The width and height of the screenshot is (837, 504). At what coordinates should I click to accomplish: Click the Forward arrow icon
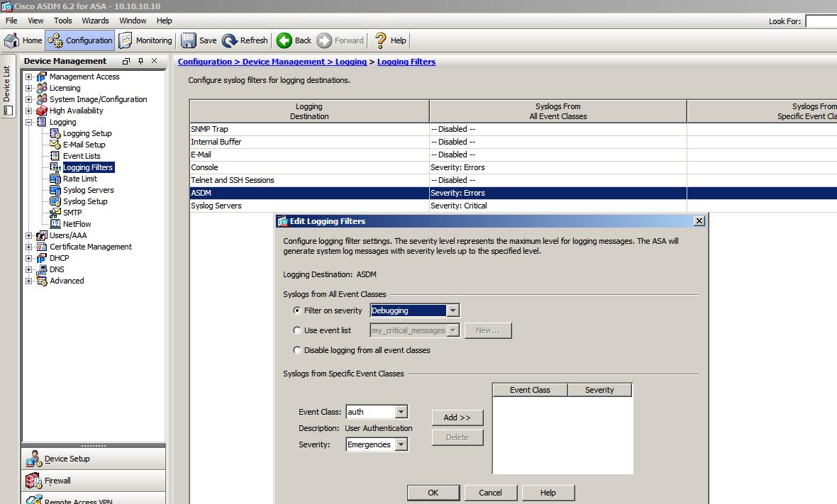[x=324, y=40]
